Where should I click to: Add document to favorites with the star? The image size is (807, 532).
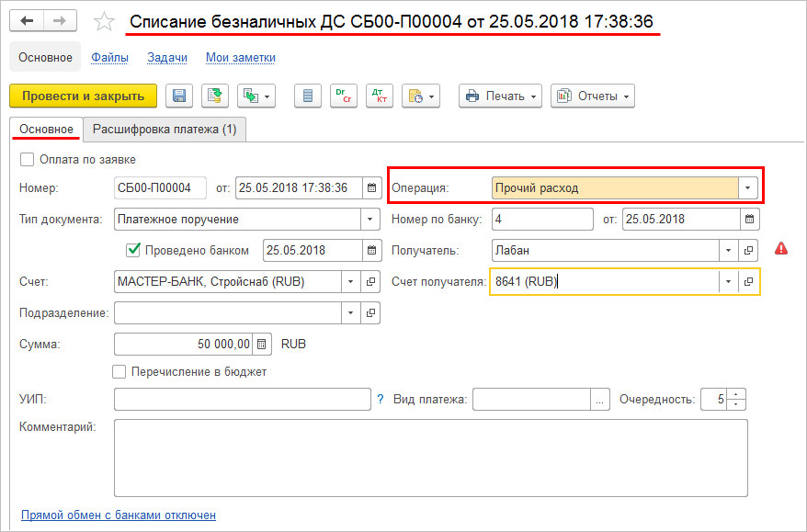pyautogui.click(x=104, y=22)
